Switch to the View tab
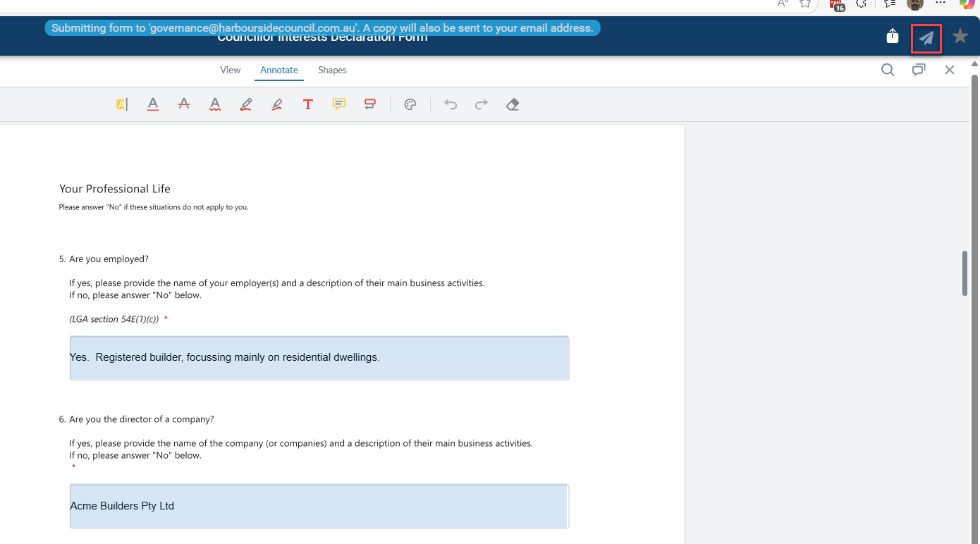This screenshot has width=980, height=544. click(x=231, y=70)
